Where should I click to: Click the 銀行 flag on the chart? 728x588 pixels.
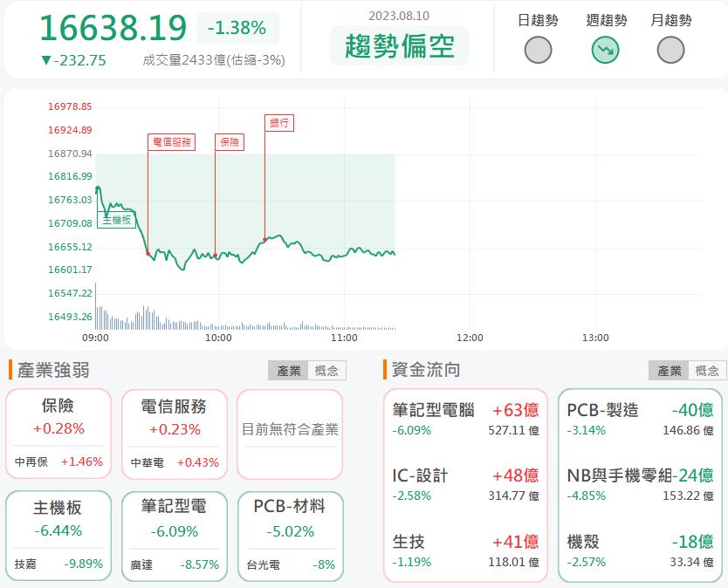tap(281, 123)
